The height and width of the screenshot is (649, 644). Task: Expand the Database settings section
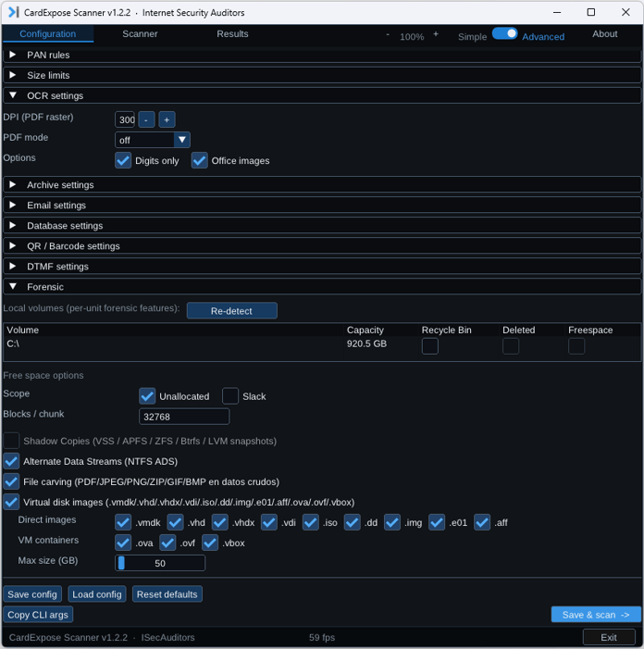tap(322, 226)
